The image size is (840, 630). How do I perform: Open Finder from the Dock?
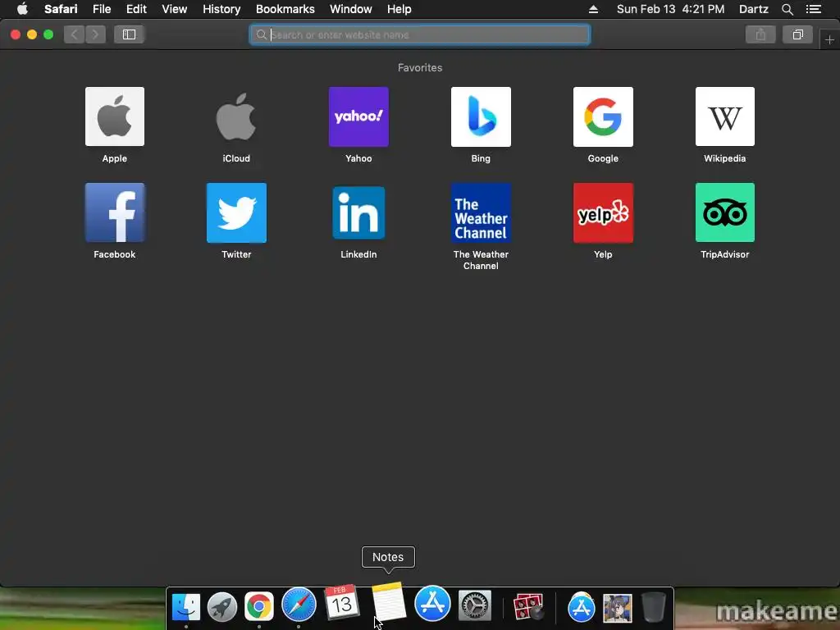[186, 607]
